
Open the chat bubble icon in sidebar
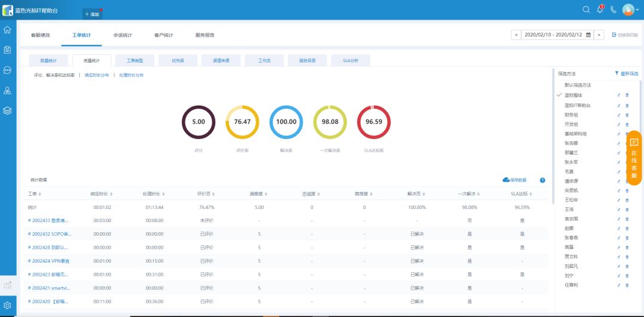pos(7,70)
